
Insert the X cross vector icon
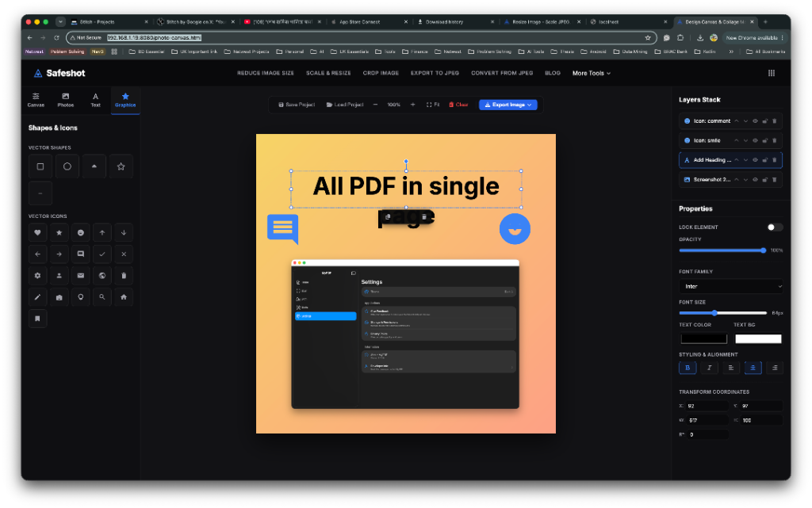[x=124, y=254]
